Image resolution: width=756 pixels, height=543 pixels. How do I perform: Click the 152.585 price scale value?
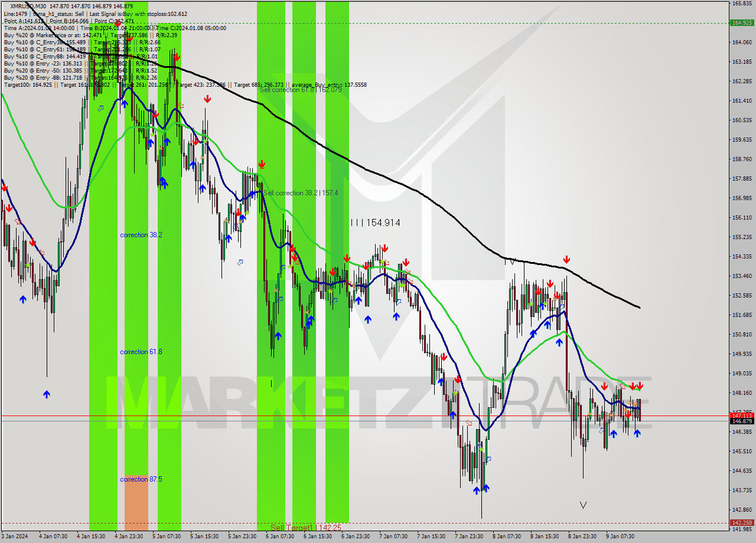tap(741, 296)
